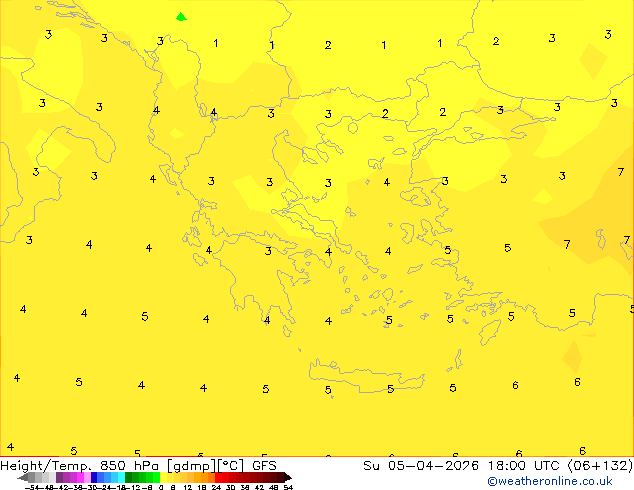Click the "Height/Temp." title text
Screen dimensions: 634x490
tap(46, 466)
